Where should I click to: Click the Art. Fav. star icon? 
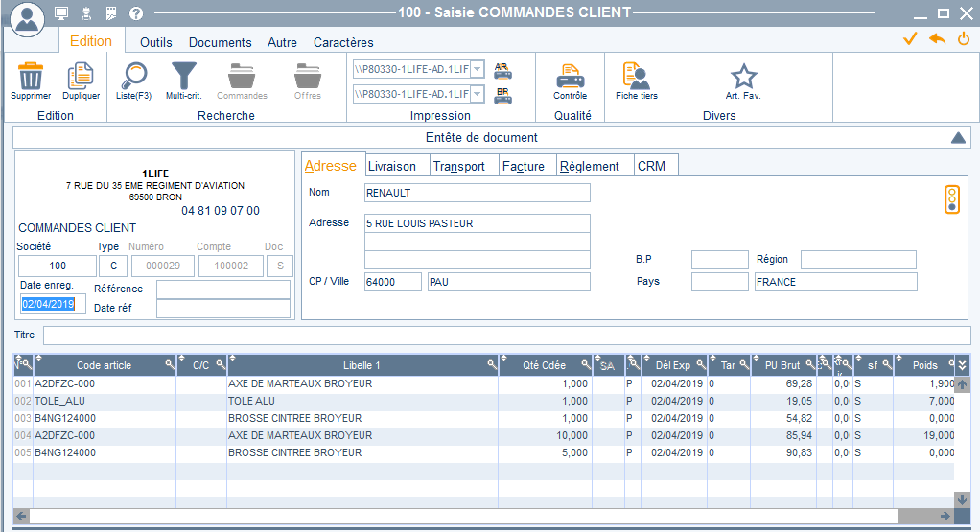pyautogui.click(x=743, y=76)
